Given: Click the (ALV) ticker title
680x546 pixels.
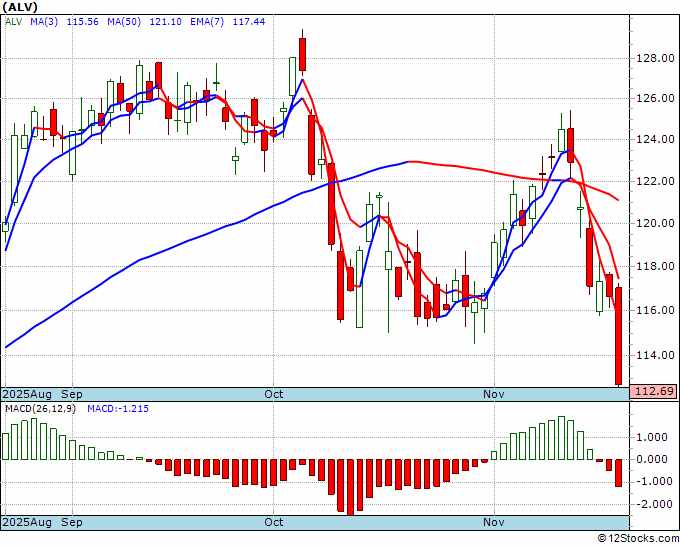Looking at the screenshot, I should 20,7.
